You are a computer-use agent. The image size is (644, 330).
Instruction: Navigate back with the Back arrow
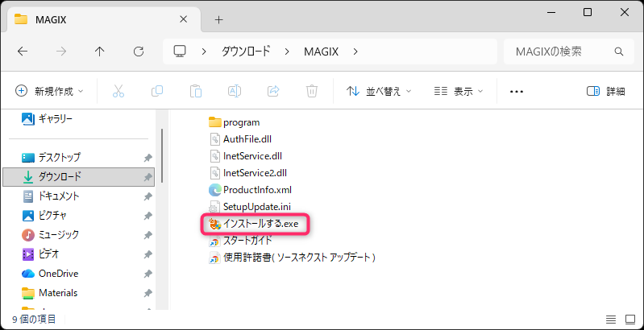23,52
